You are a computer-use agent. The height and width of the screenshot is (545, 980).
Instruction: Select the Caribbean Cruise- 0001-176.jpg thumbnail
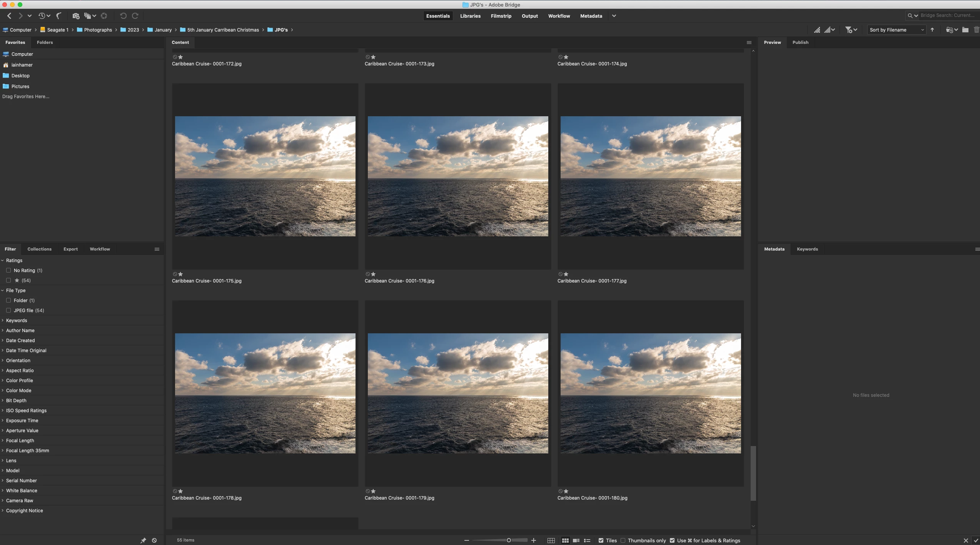pos(457,176)
